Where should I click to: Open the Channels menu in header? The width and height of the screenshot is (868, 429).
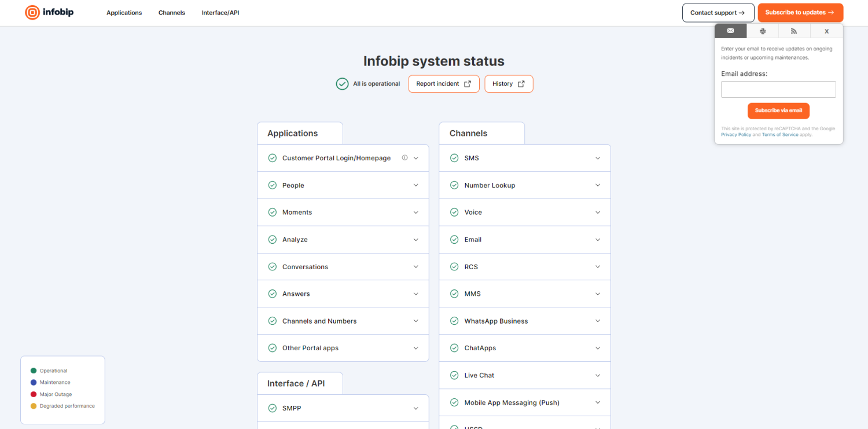172,13
